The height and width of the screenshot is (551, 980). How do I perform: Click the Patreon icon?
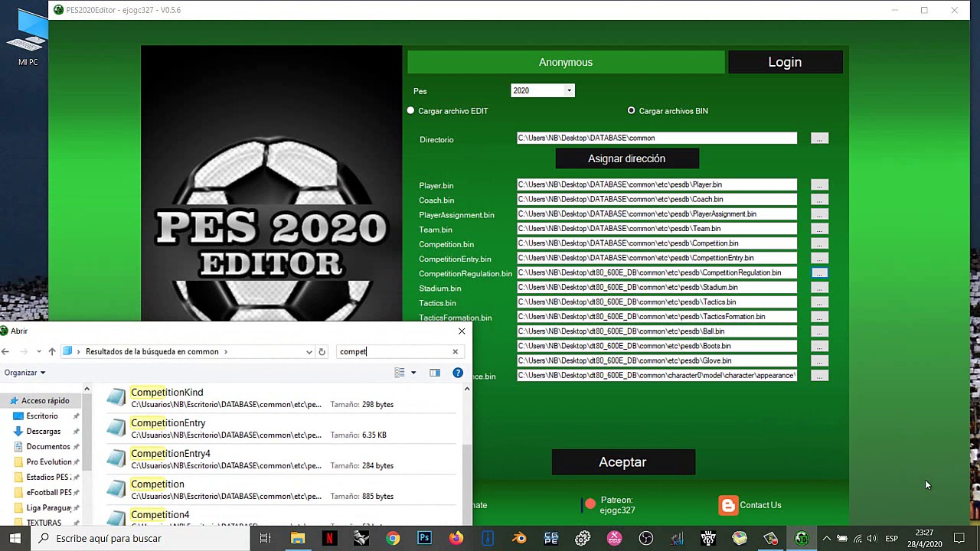(x=590, y=505)
